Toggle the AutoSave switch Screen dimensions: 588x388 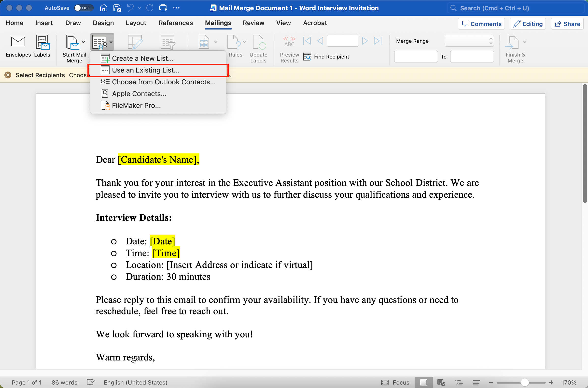click(83, 8)
